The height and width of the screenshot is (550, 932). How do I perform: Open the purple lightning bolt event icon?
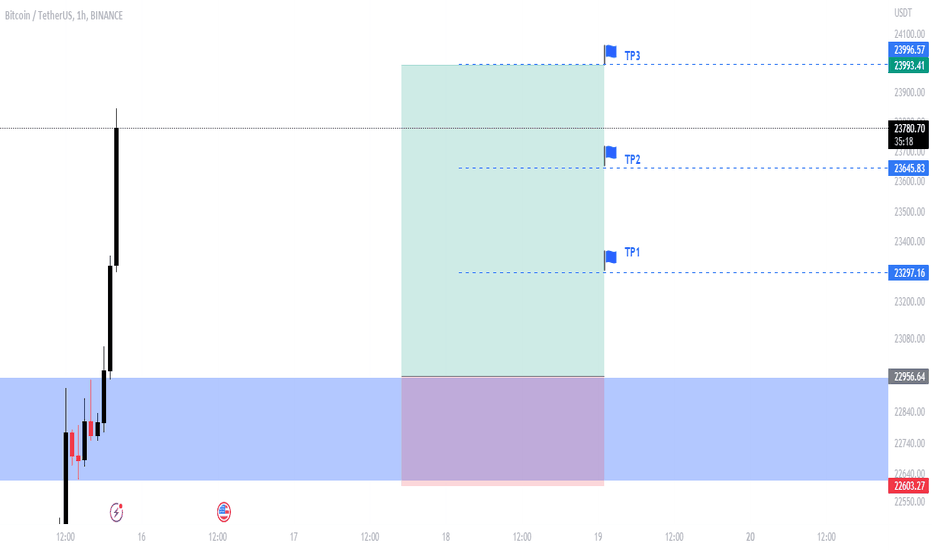[116, 512]
